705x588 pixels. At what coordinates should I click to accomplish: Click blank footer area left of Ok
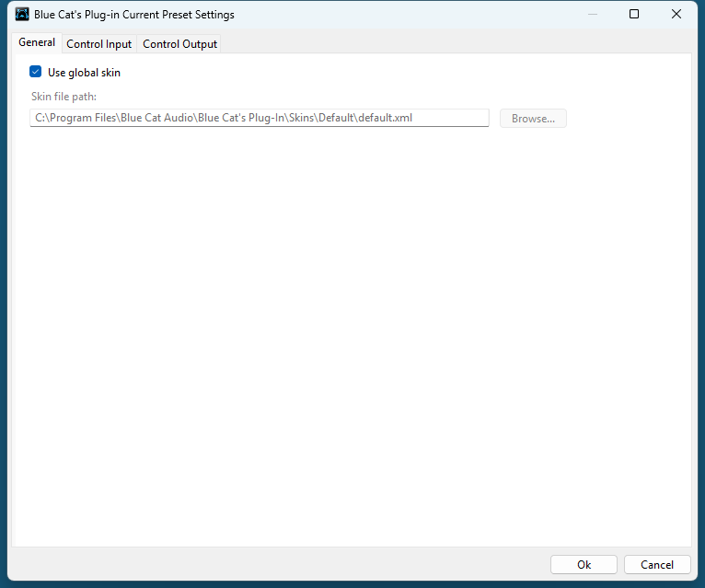(x=276, y=565)
